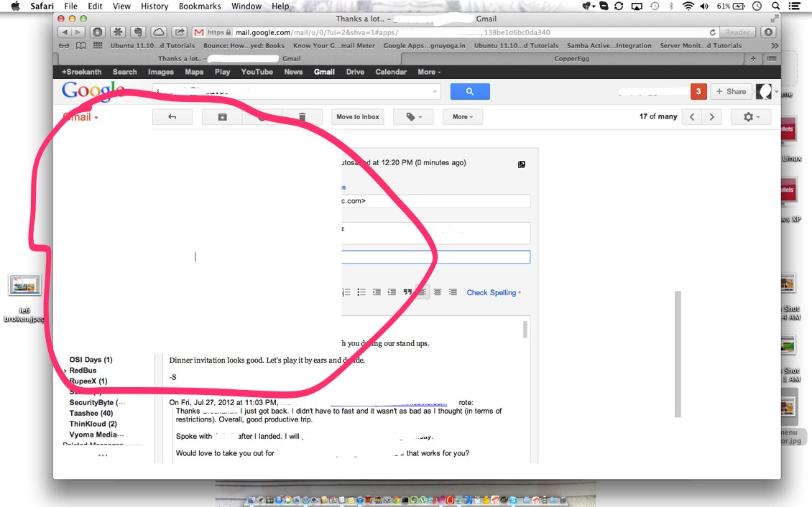Screen dimensions: 812x507
Task: Click the volume icon in the menu bar
Action: (704, 6)
